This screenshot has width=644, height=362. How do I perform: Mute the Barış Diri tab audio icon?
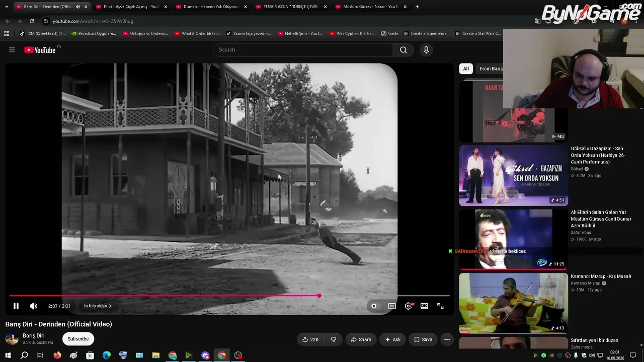pos(77,7)
